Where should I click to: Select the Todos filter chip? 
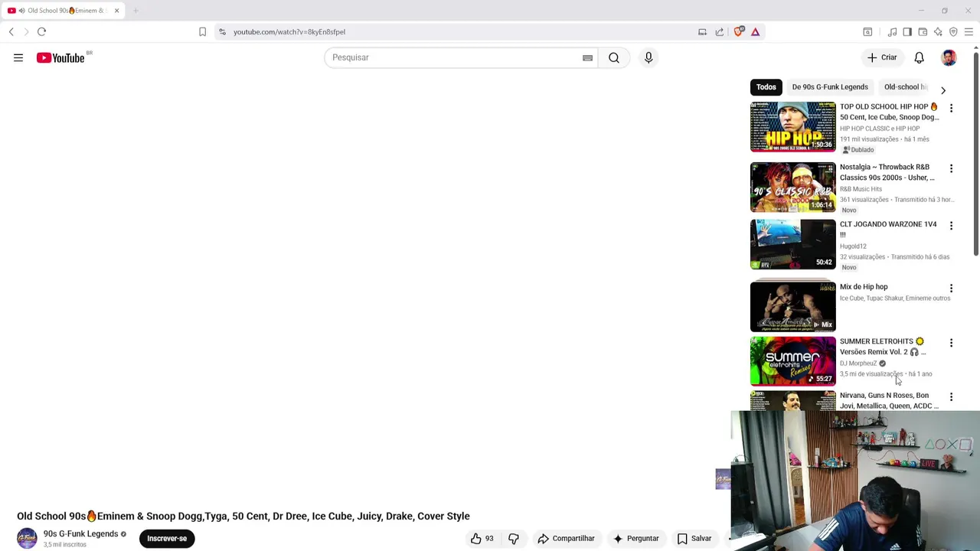point(766,87)
